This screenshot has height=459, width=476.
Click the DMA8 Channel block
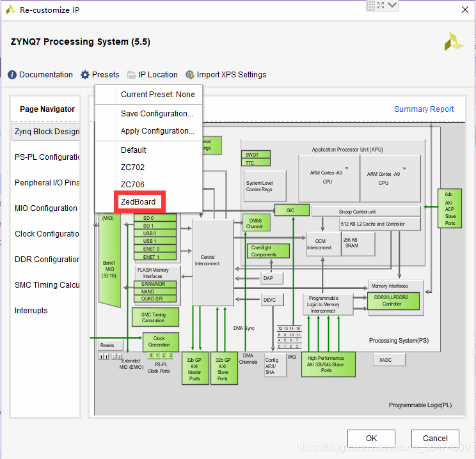click(256, 223)
